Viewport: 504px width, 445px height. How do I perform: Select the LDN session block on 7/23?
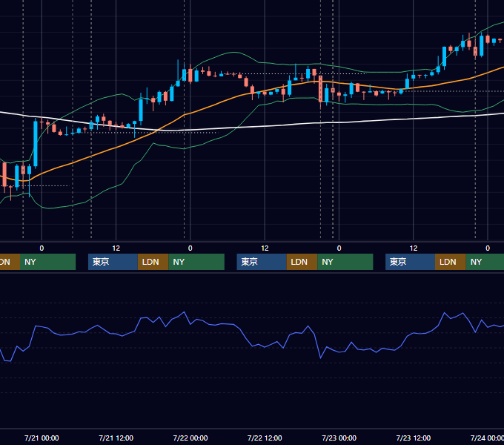point(451,262)
